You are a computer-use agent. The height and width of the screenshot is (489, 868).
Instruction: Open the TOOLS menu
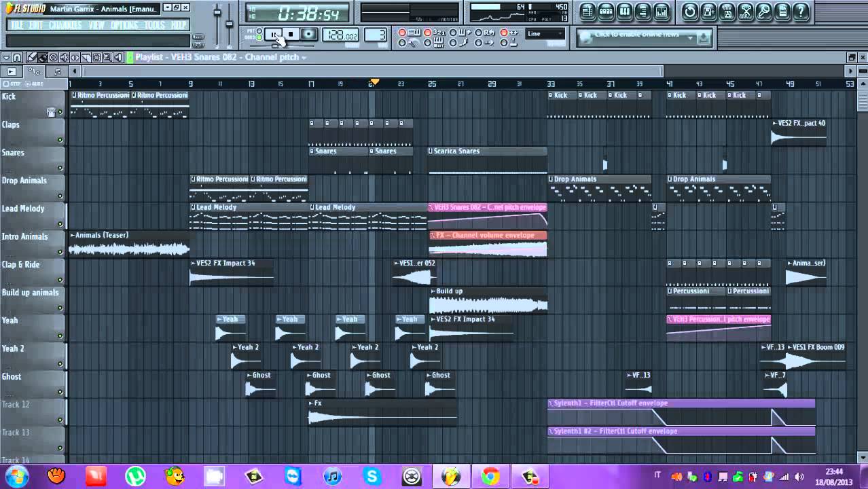[155, 25]
